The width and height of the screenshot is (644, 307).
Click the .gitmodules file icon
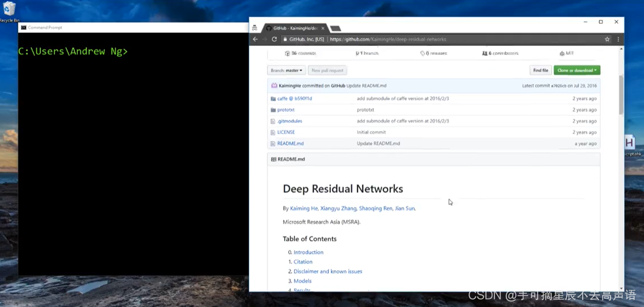(x=273, y=121)
